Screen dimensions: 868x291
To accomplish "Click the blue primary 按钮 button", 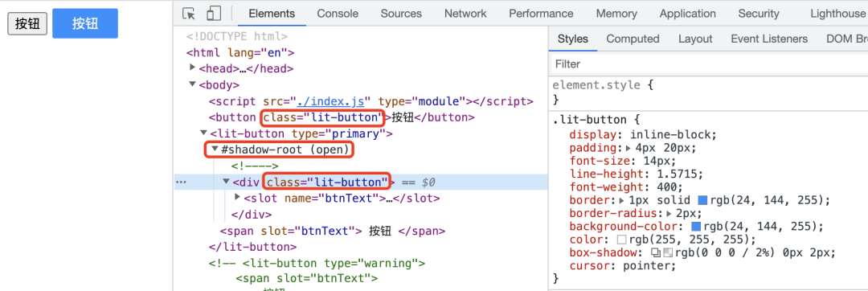I will 85,23.
